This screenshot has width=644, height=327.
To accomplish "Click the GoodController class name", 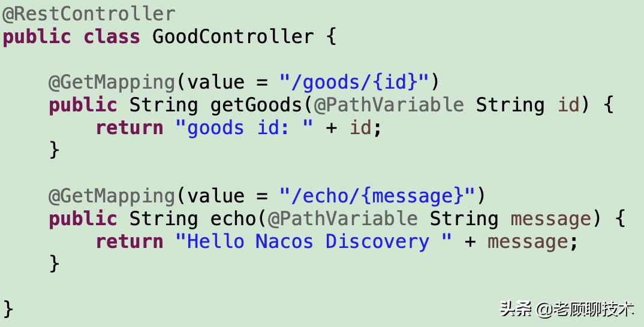I will click(233, 37).
